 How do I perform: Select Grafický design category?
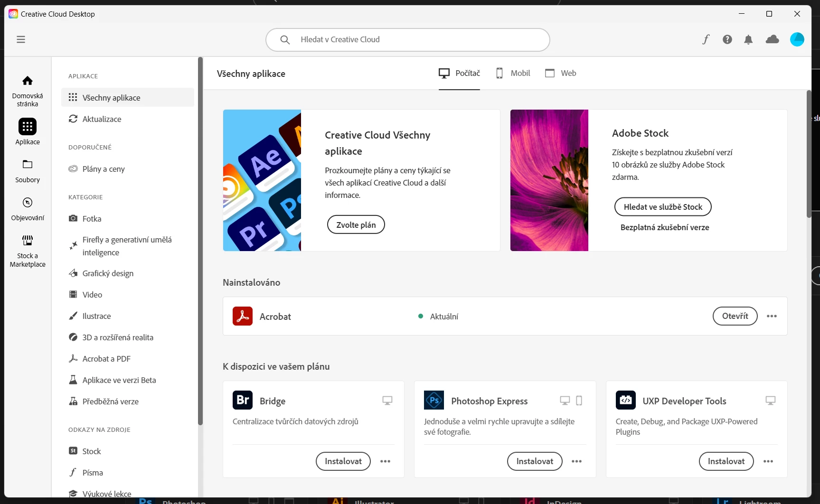coord(128,273)
